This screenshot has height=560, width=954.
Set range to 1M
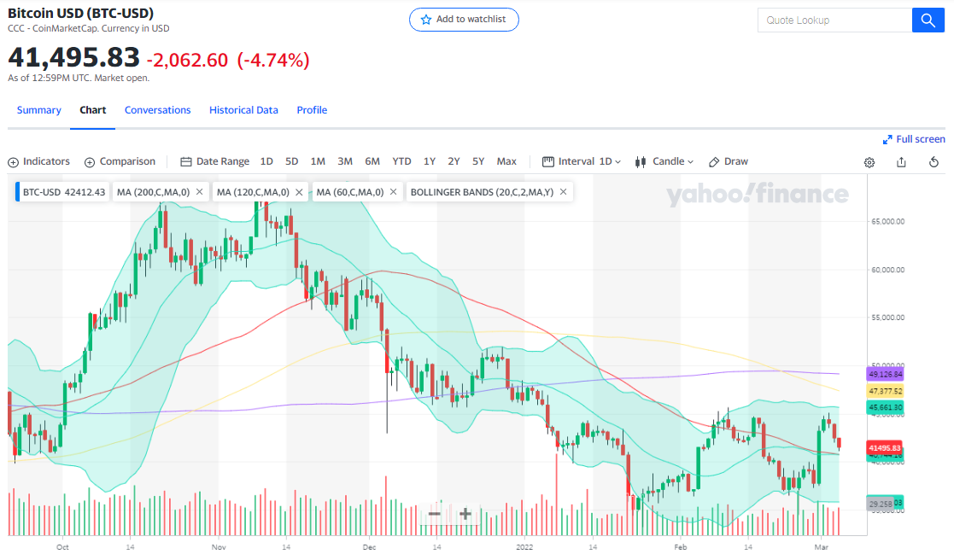click(x=318, y=161)
